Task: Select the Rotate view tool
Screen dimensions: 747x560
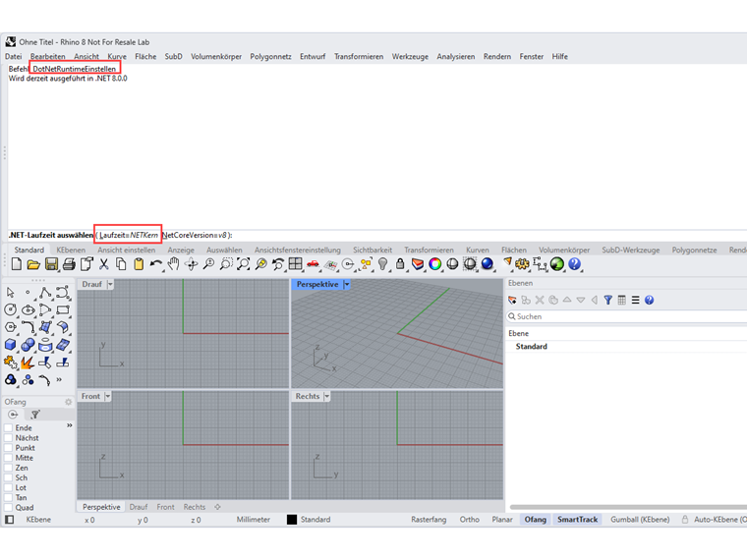Action: [x=191, y=264]
